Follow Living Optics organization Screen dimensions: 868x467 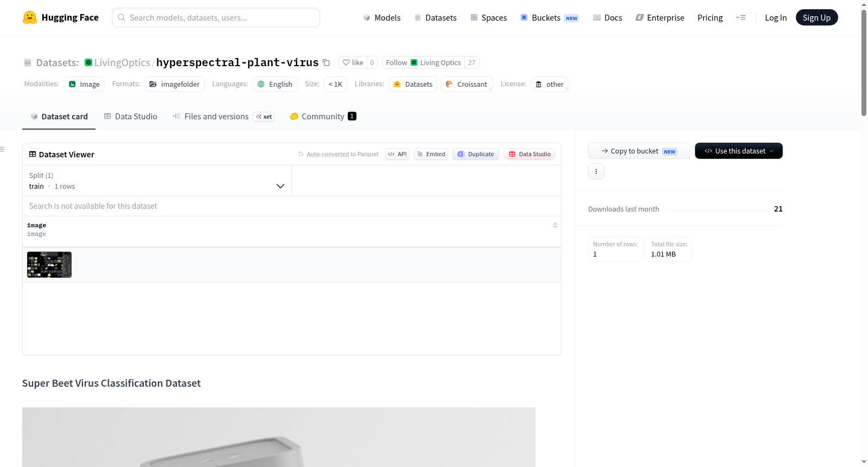[423, 62]
